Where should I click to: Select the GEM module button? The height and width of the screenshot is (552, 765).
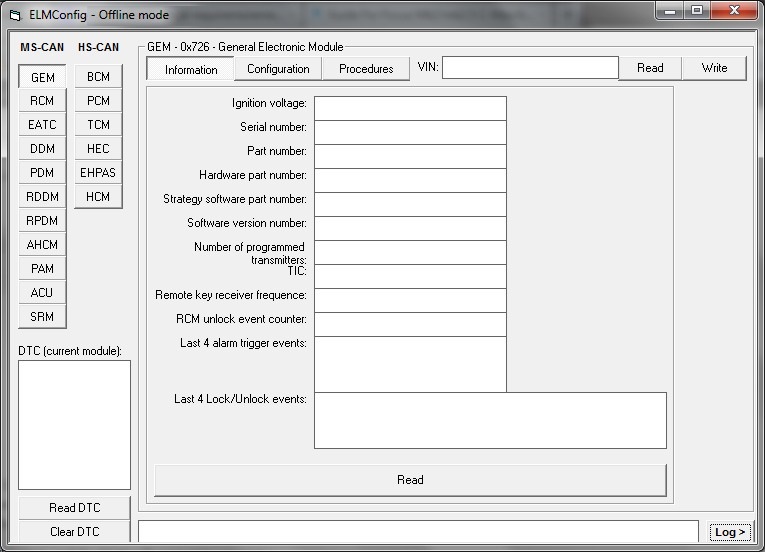click(x=42, y=77)
